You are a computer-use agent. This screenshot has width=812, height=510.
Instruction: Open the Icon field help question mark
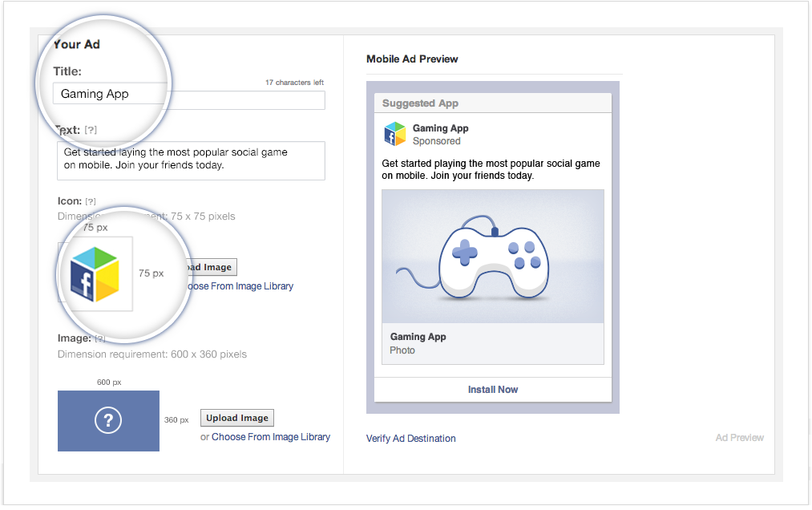89,200
